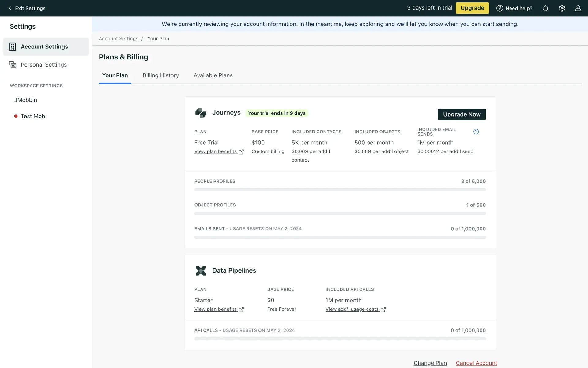Select the Your Plan tab

point(115,75)
